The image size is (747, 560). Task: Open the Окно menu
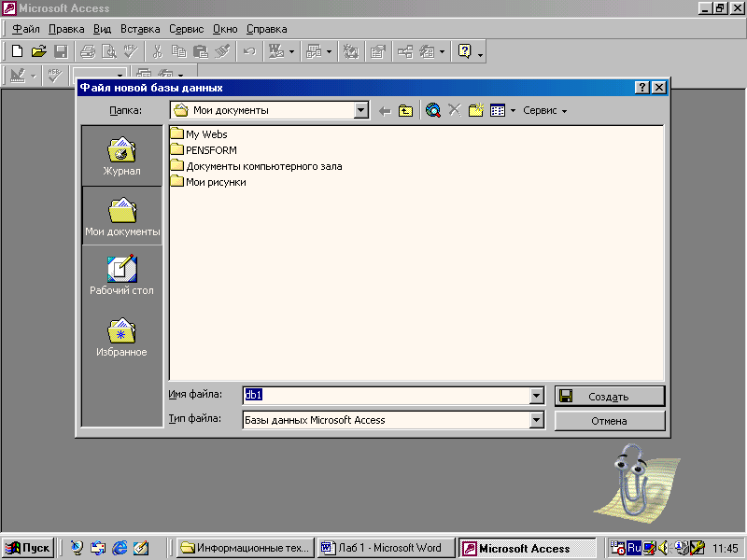[225, 29]
